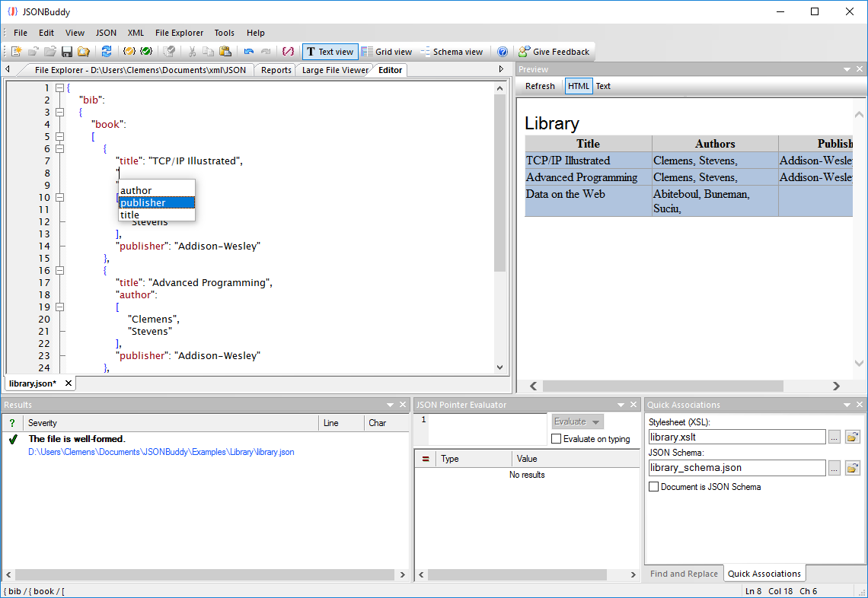
Task: Click the open folder icon beside Save
Action: click(x=84, y=52)
